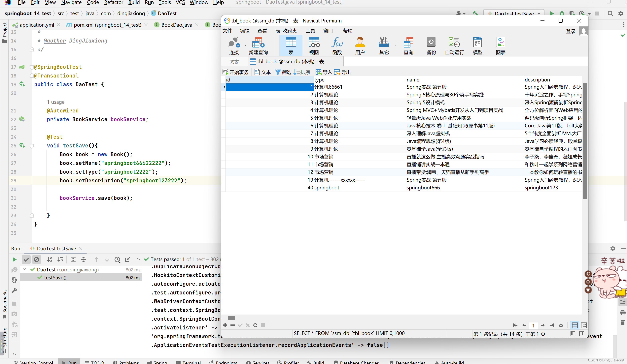
Task: Close the DaoTest.testSave run tab
Action: (81, 249)
